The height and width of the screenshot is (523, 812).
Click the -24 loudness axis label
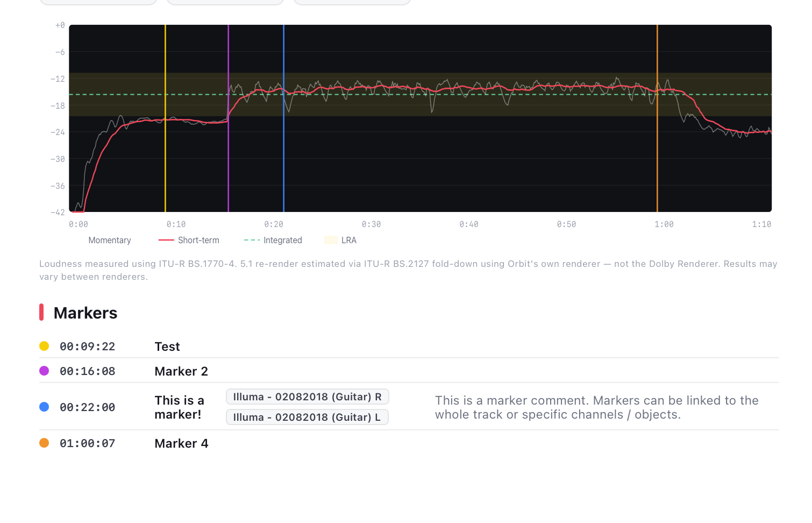[58, 132]
